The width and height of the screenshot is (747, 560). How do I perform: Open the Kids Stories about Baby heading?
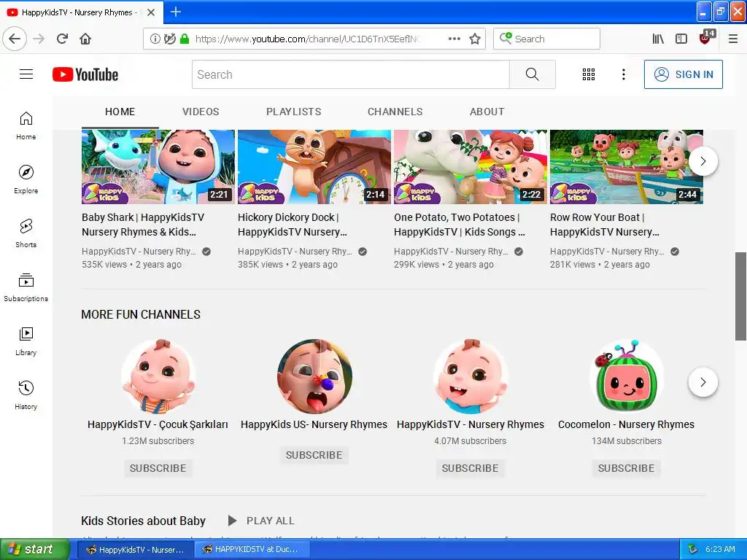[x=144, y=521]
